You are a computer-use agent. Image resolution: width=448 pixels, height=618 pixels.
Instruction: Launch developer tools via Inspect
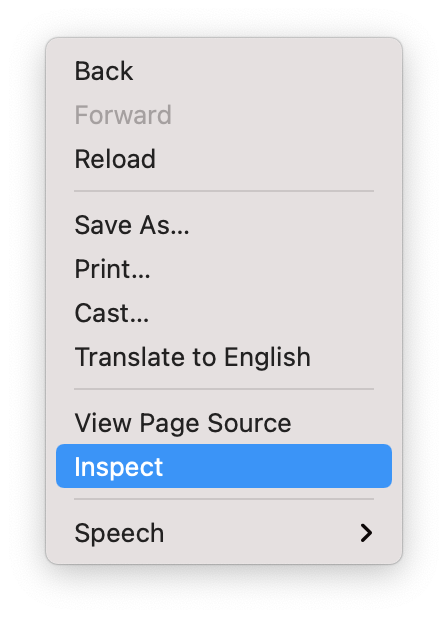click(x=224, y=466)
